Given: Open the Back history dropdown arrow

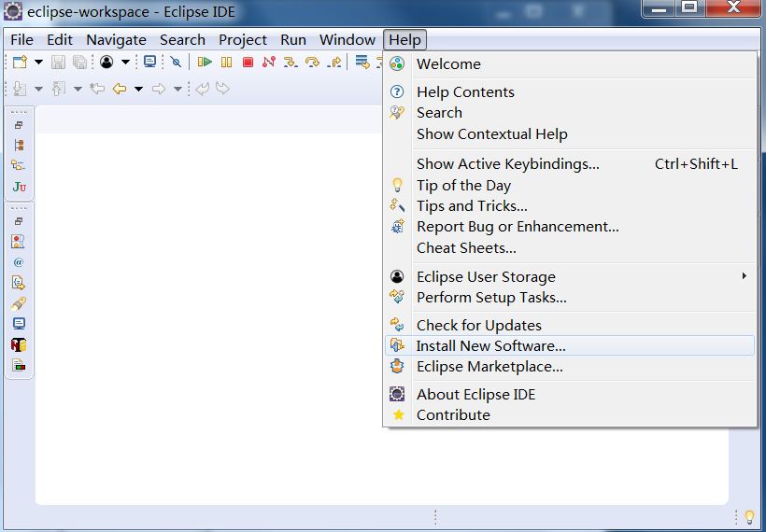Looking at the screenshot, I should pos(139,89).
